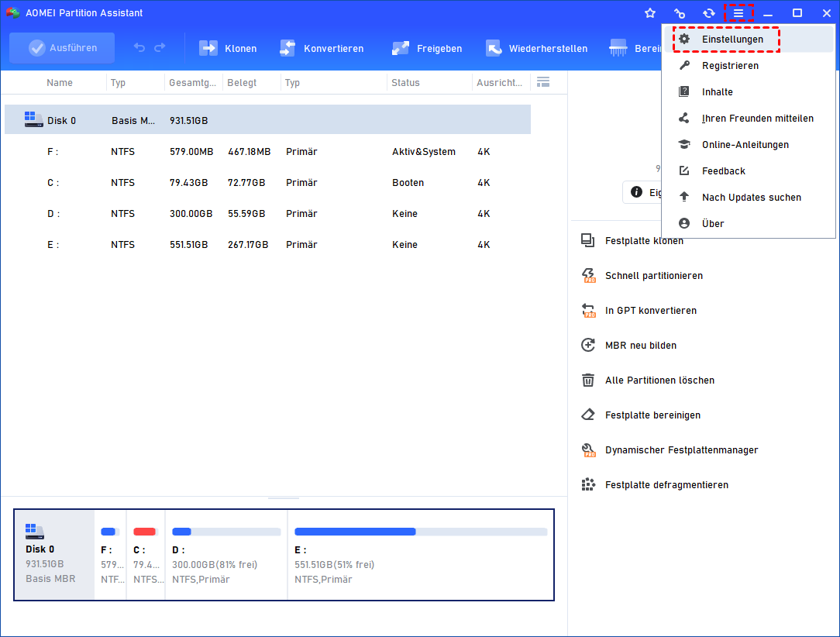Screen dimensions: 840x637
Task: Open Online-Anleitungen menu entry
Action: (749, 145)
